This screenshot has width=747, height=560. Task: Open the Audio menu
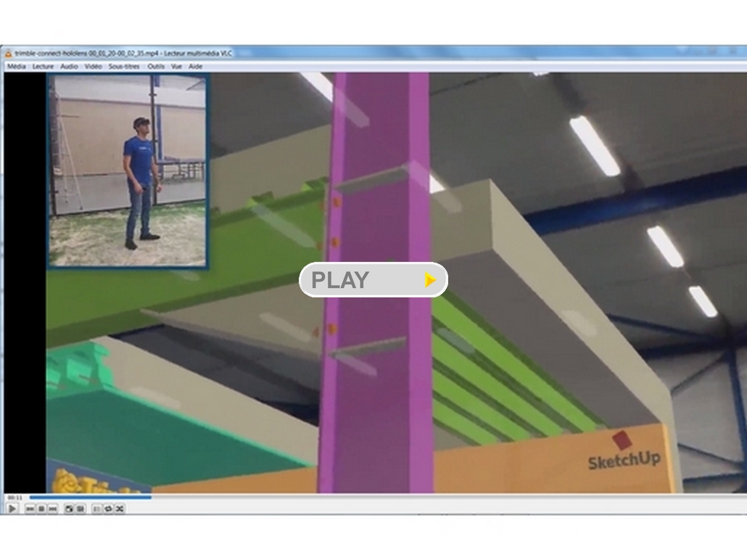click(x=69, y=67)
